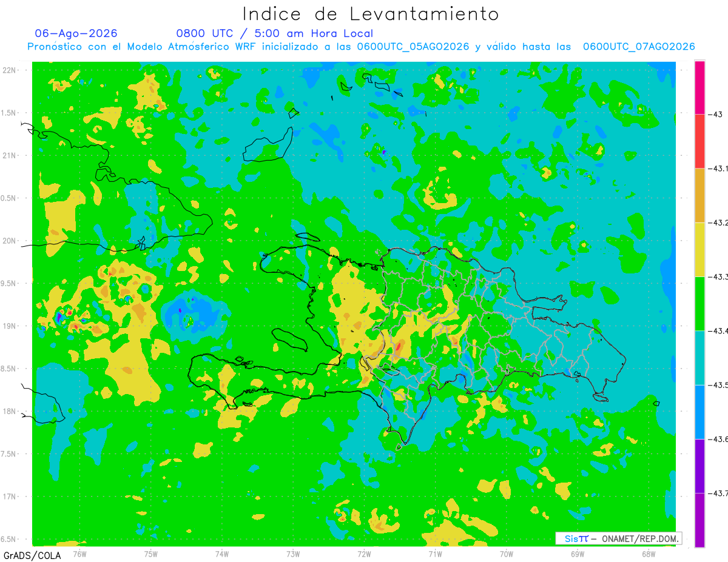Image resolution: width=728 pixels, height=562 pixels.
Task: Click the legend value '-43.5'
Action: [x=718, y=384]
